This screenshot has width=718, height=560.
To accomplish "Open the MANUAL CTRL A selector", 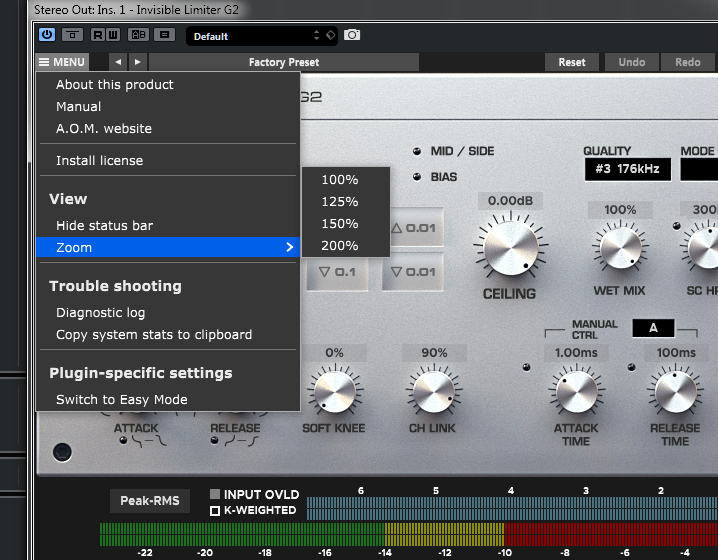I will pos(653,328).
